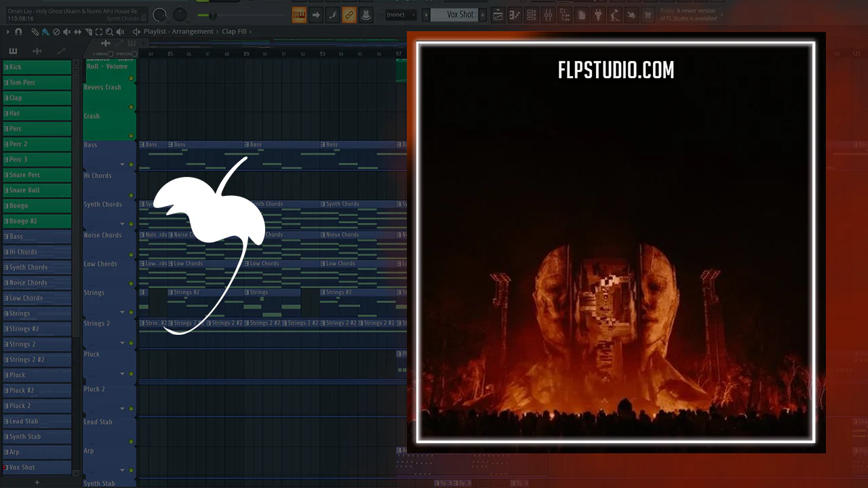This screenshot has height=488, width=868.
Task: Toggle the Z-CROSS checkbox
Action: [111, 54]
